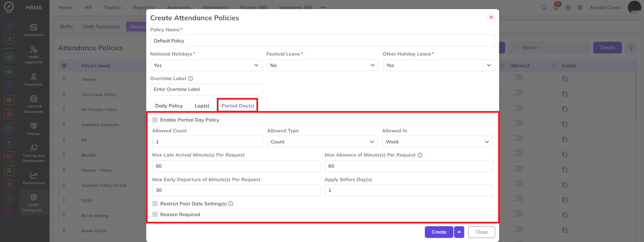
Task: Clone the KP Penalty Policy row
Action: (x=565, y=109)
